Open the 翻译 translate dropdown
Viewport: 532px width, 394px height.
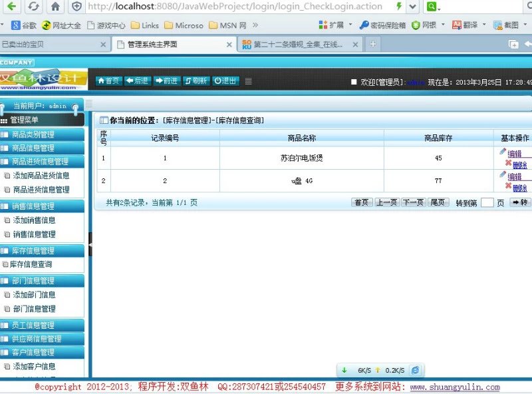click(469, 25)
